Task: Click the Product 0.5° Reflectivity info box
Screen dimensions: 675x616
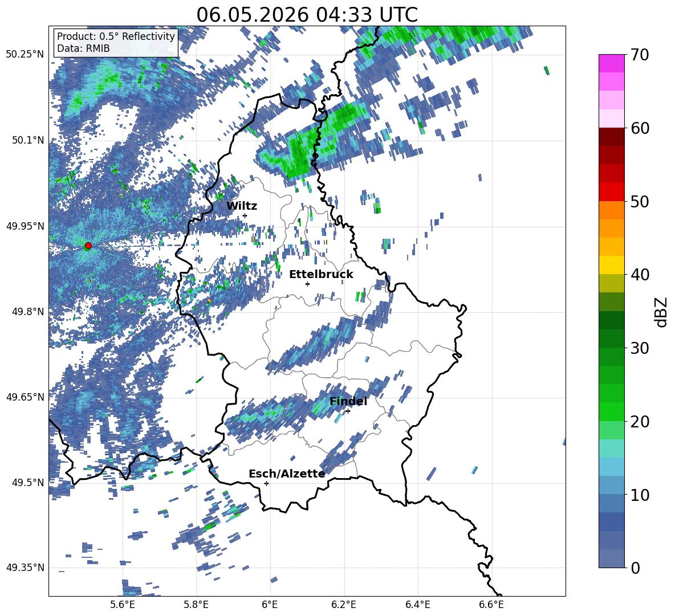Action: [116, 42]
